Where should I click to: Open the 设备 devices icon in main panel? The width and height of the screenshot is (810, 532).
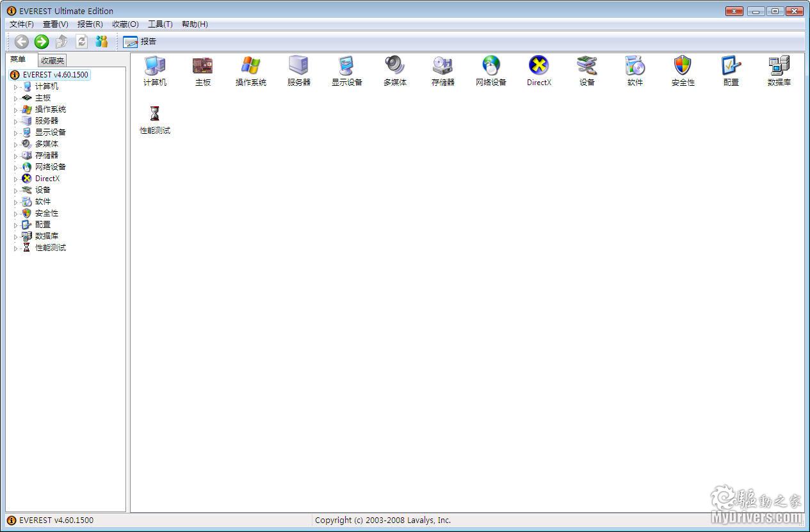point(587,70)
